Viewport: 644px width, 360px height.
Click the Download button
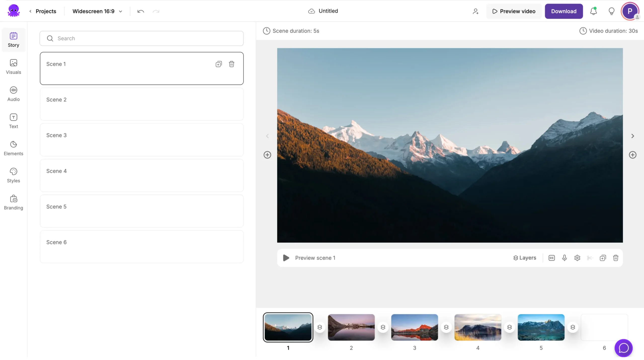point(563,11)
